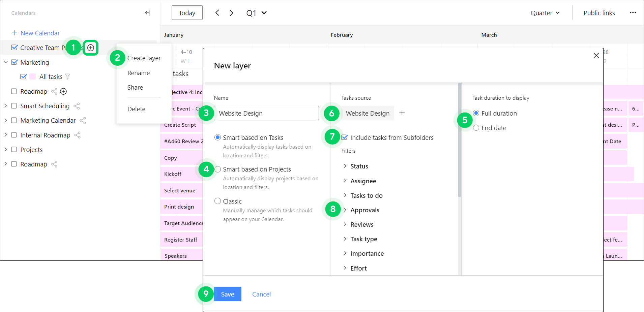This screenshot has width=644, height=312.
Task: Click the plus icon beside Creative Team calendar
Action: pyautogui.click(x=90, y=48)
